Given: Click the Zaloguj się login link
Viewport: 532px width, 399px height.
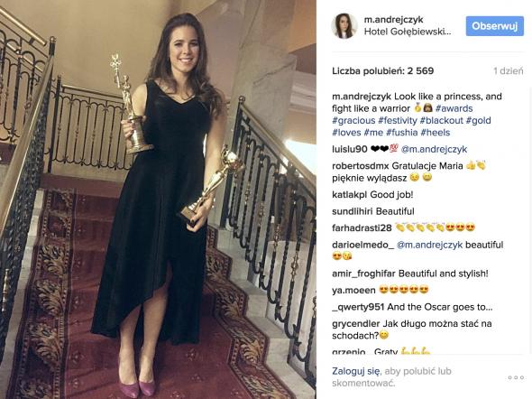Looking at the screenshot, I should point(356,371).
